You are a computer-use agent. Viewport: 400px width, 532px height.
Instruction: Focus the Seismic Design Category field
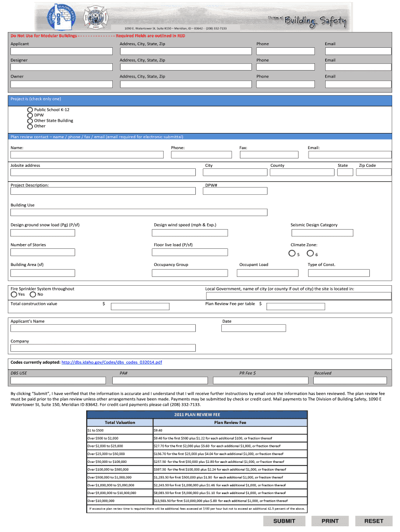[330, 233]
